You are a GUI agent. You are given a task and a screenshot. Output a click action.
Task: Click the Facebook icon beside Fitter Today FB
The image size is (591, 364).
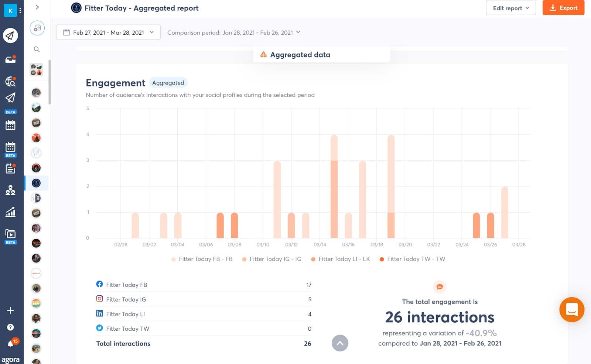[99, 284]
